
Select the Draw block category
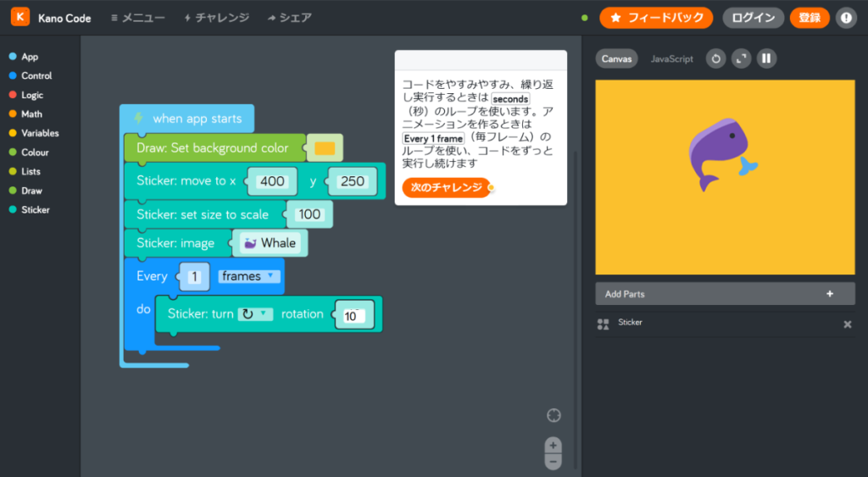(25, 191)
